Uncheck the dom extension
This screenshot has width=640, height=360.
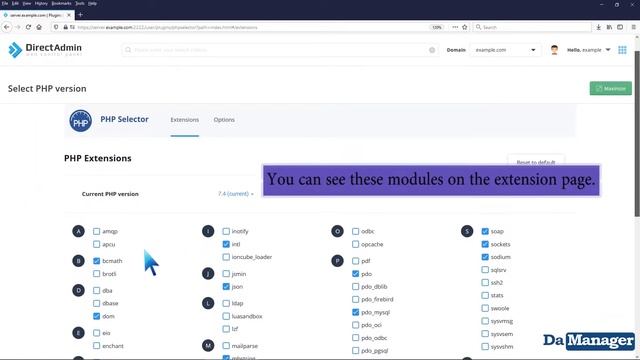tap(96, 316)
